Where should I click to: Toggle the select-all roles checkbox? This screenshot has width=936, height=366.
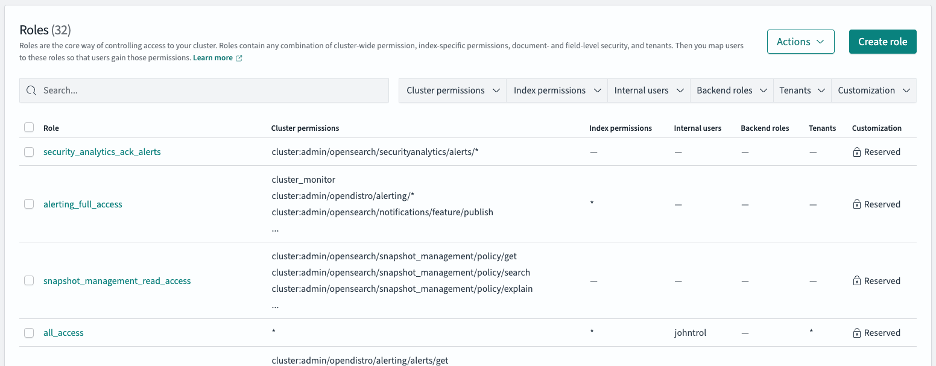(x=29, y=127)
